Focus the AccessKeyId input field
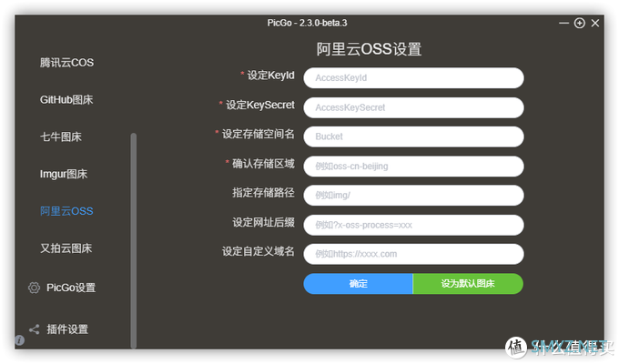Image resolution: width=619 pixels, height=364 pixels. (413, 77)
